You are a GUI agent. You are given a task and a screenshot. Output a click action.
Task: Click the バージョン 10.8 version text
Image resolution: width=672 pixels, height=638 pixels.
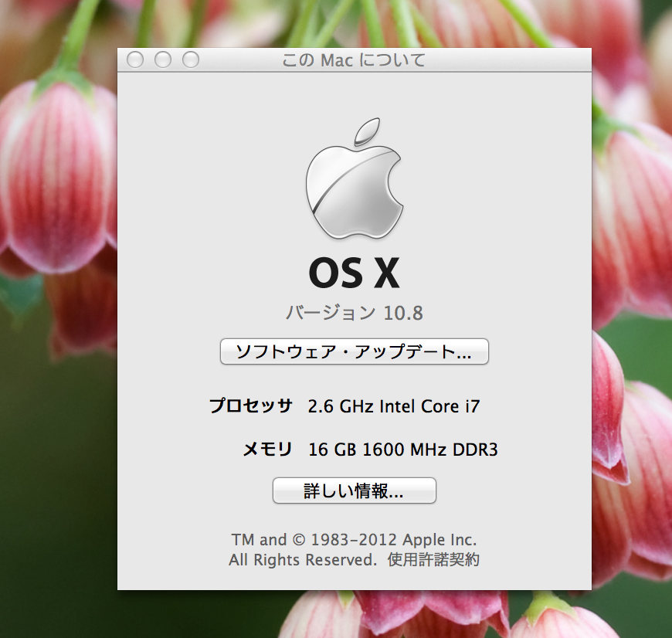point(354,313)
